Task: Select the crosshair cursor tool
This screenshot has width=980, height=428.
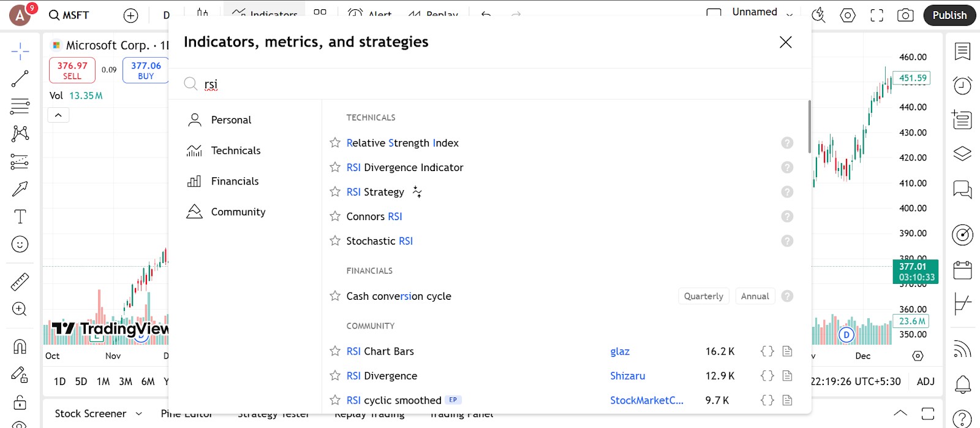Action: click(x=20, y=51)
